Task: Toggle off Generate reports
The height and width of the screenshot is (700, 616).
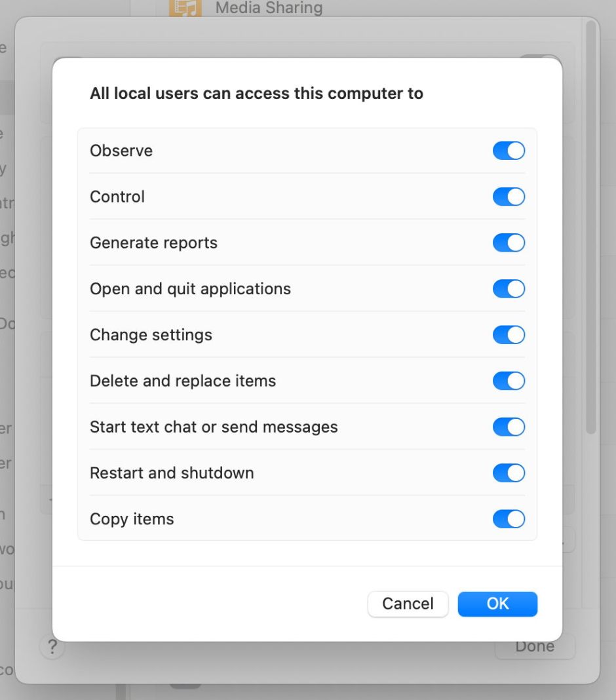Action: pos(509,243)
